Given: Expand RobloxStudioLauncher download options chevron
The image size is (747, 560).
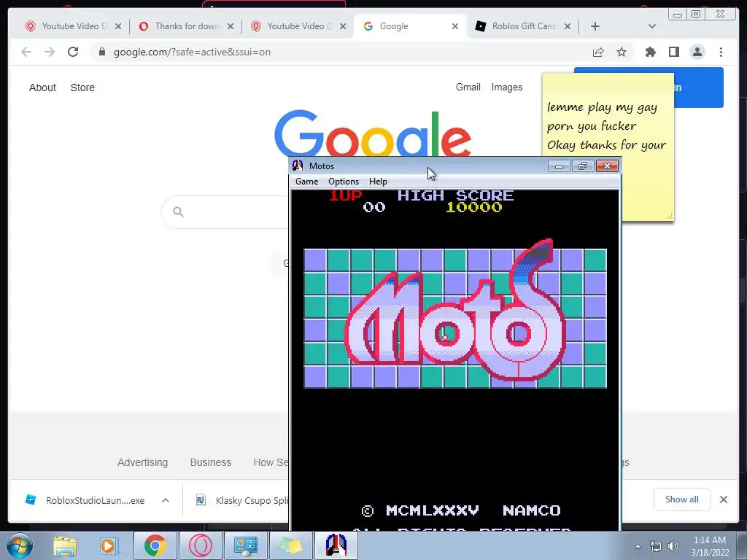Looking at the screenshot, I should coord(166,500).
